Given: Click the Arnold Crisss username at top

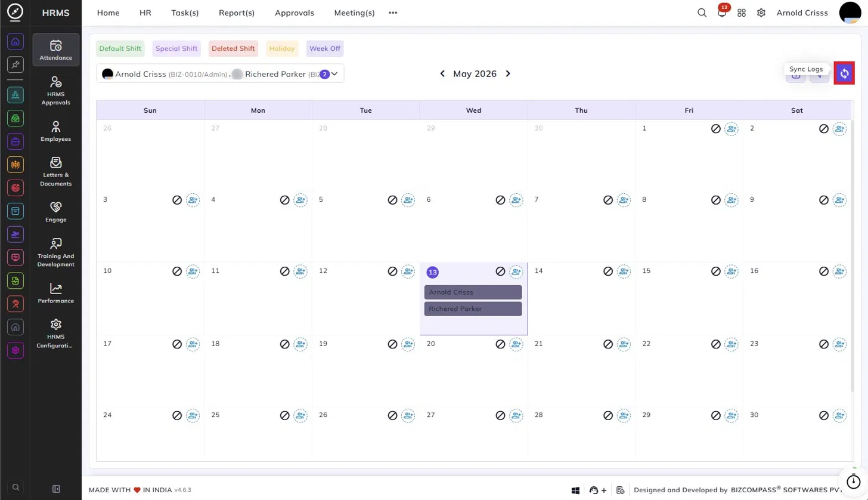Looking at the screenshot, I should tap(802, 13).
